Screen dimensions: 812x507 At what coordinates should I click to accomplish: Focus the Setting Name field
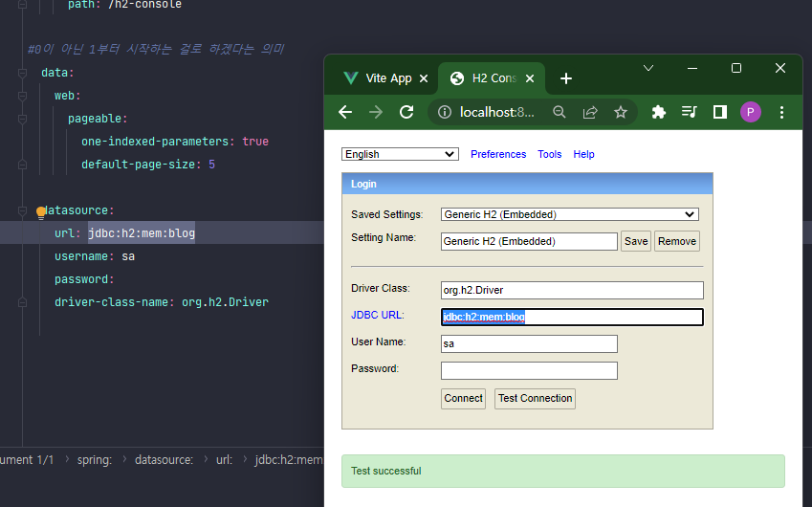(529, 241)
